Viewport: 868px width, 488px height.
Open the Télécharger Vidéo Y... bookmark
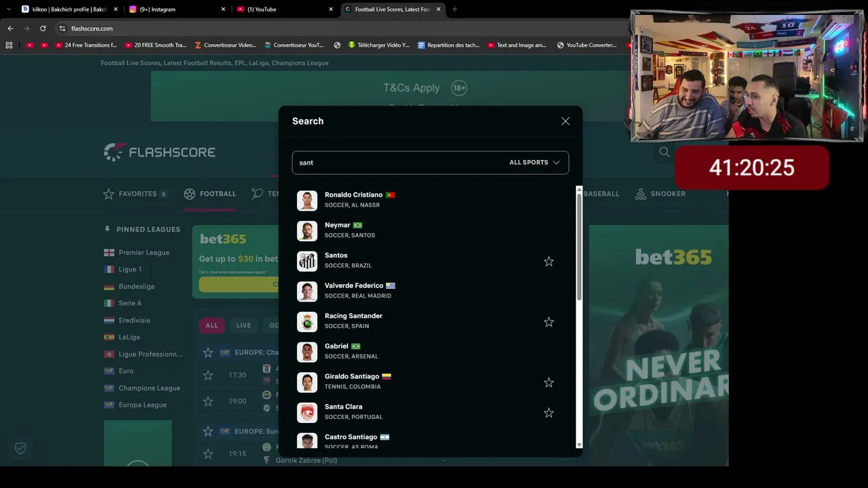[x=378, y=45]
